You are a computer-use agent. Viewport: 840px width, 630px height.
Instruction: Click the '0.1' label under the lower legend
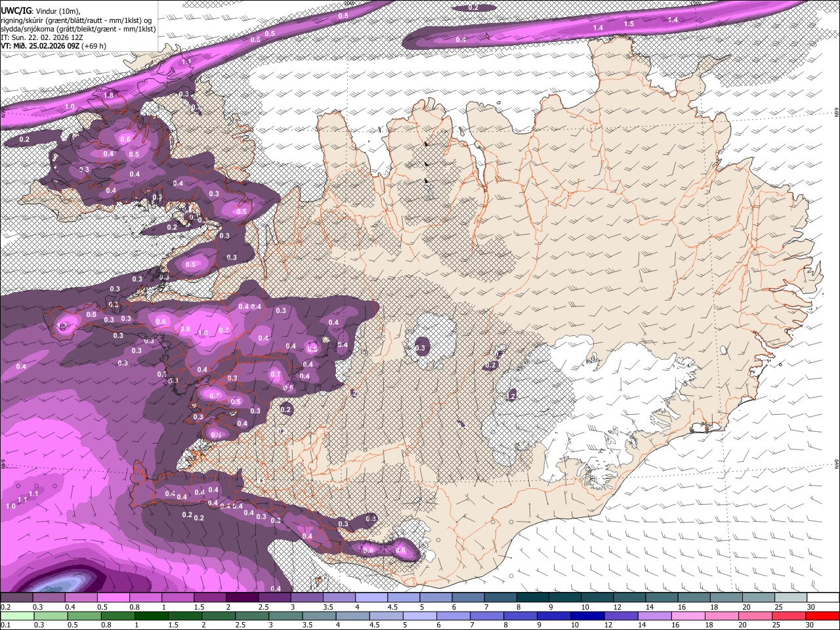pyautogui.click(x=5, y=625)
